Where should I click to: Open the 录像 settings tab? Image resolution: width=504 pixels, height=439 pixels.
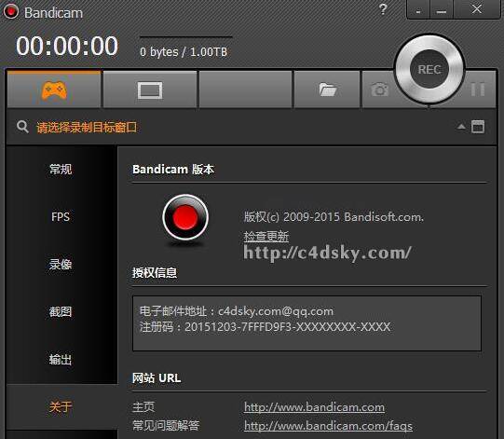[61, 264]
